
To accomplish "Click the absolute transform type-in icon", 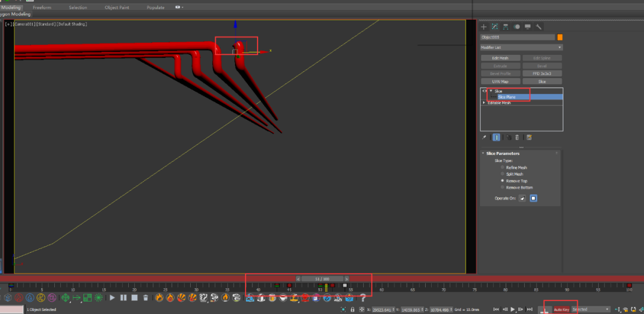I will coord(361,309).
